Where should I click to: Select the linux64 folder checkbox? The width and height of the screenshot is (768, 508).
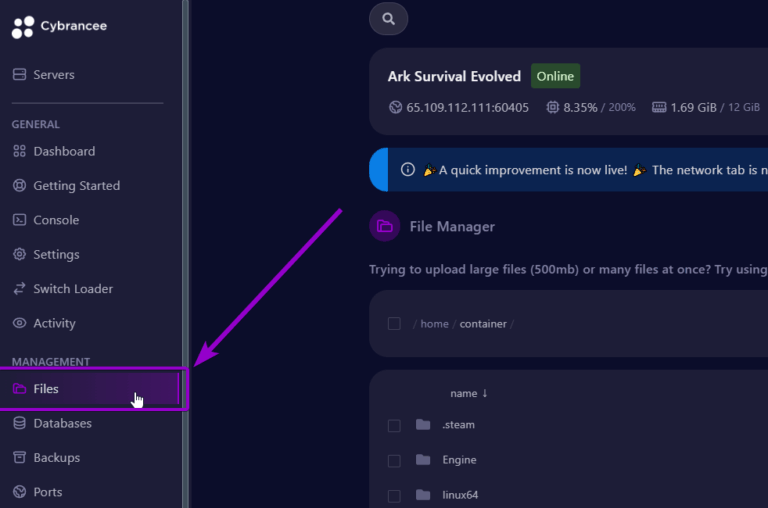click(394, 496)
